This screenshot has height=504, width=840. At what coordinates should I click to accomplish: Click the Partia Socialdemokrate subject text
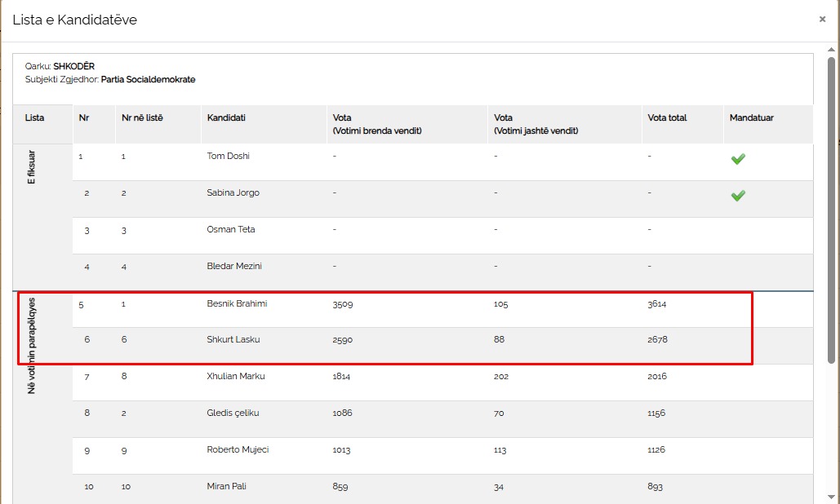click(148, 79)
